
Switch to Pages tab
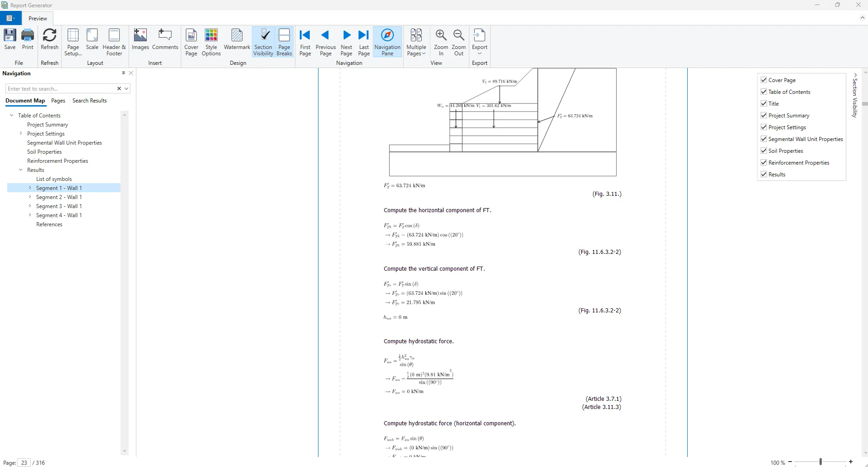58,101
